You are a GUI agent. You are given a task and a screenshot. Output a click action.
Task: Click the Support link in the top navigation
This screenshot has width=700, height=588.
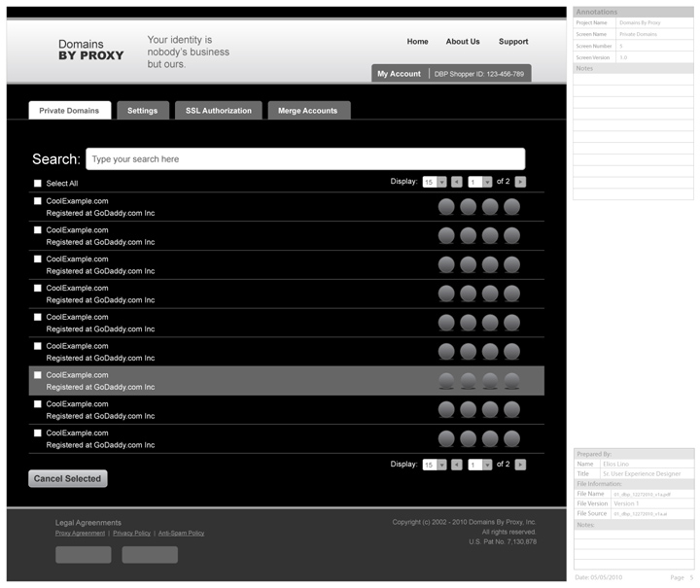[513, 42]
